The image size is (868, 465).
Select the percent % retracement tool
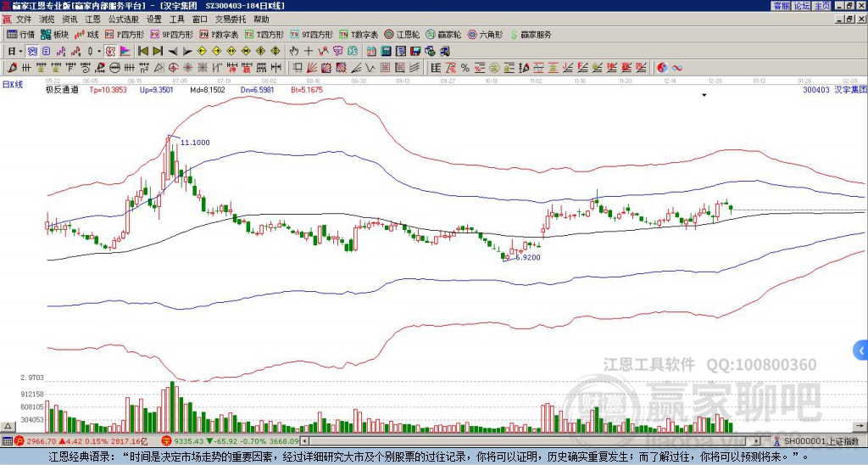[465, 68]
